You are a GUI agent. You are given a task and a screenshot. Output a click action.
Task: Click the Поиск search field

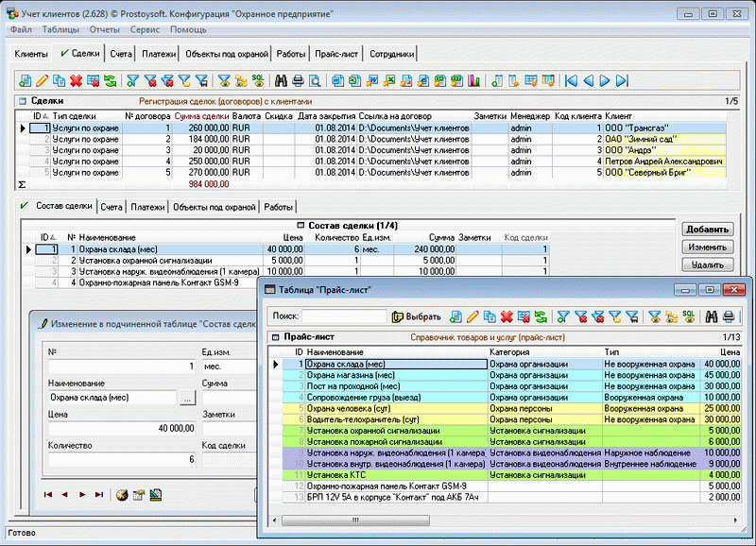pyautogui.click(x=344, y=316)
